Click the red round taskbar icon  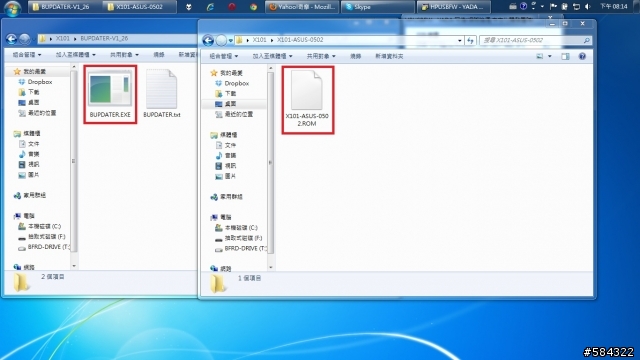tap(232, 7)
